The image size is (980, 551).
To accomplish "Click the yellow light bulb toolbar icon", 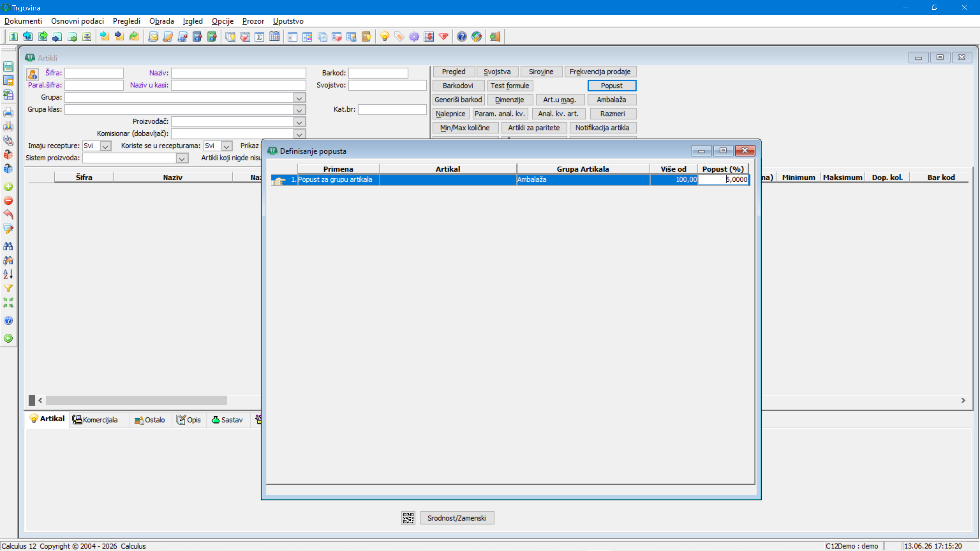I will 385,36.
